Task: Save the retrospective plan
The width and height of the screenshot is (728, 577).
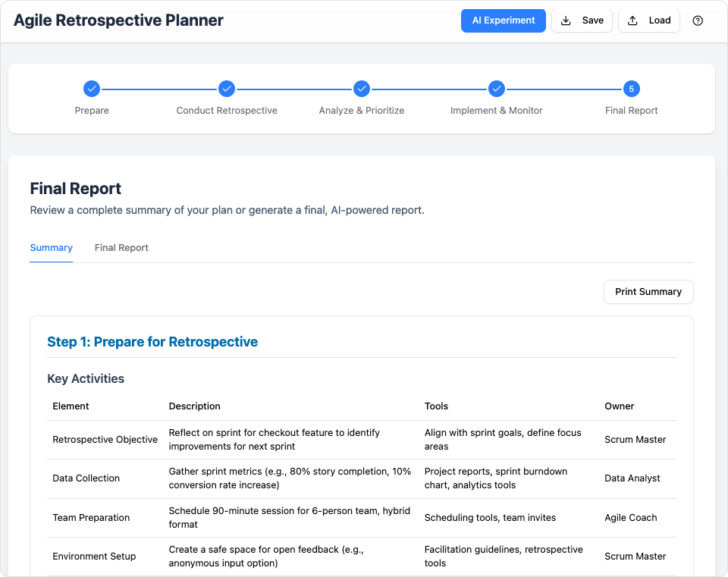Action: (x=582, y=20)
